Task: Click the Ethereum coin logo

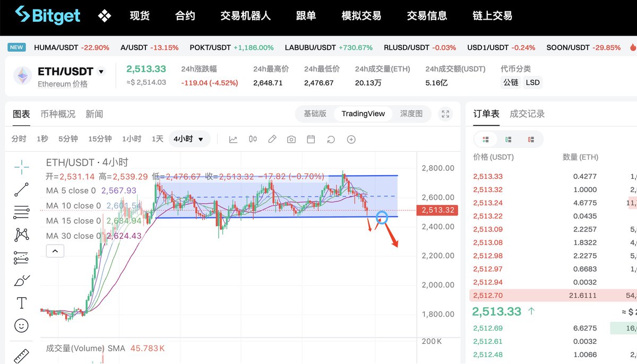Action: tap(23, 76)
